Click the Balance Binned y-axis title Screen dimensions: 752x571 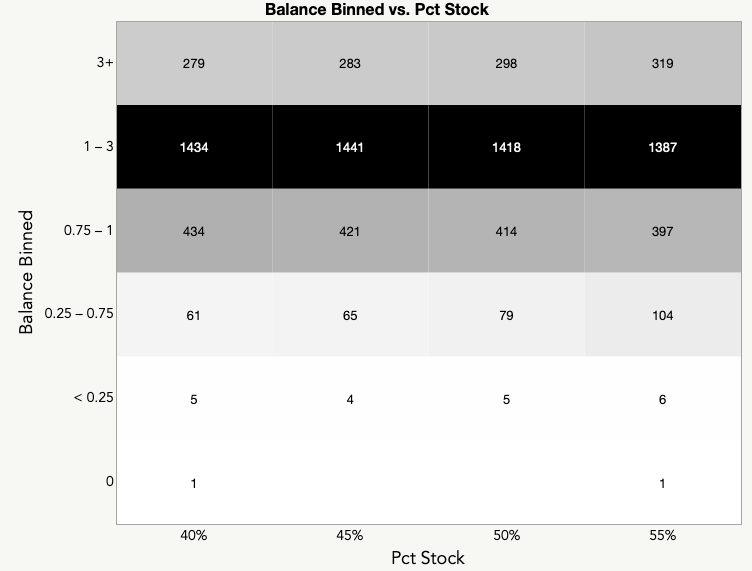[26, 271]
